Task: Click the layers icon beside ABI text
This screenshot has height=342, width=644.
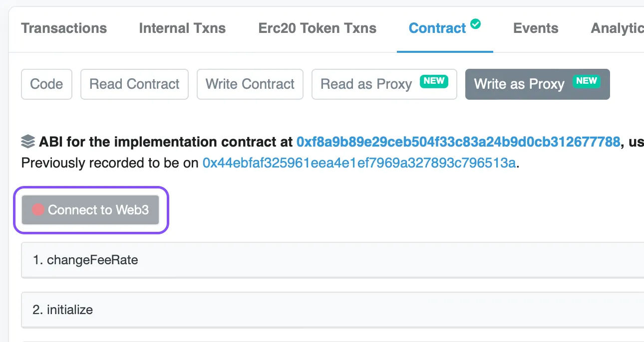Action: (28, 142)
